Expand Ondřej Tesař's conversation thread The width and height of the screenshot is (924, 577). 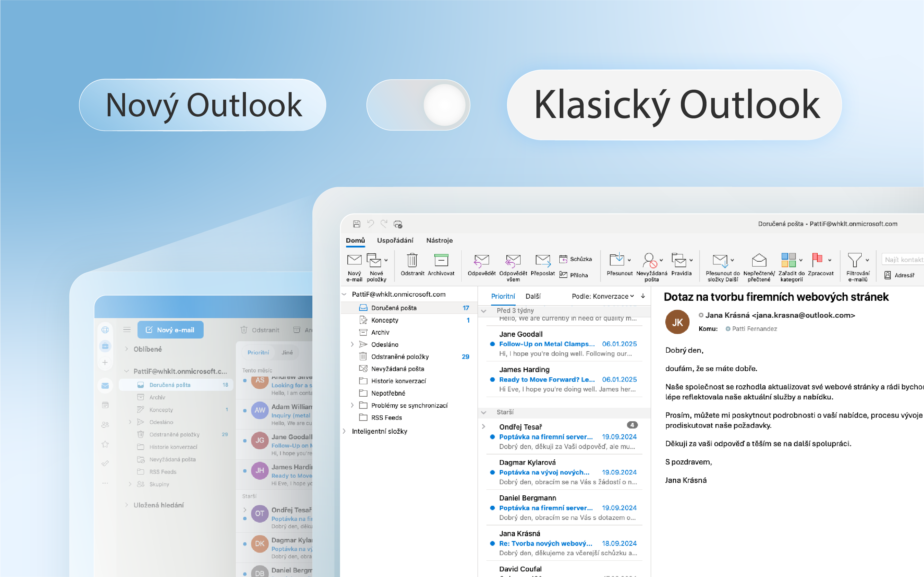483,427
